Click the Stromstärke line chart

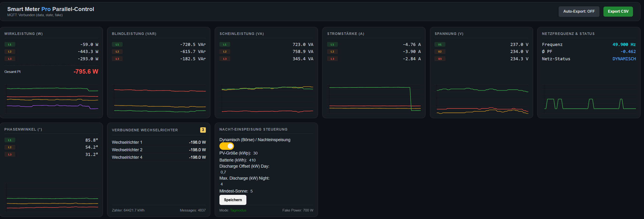point(374,99)
